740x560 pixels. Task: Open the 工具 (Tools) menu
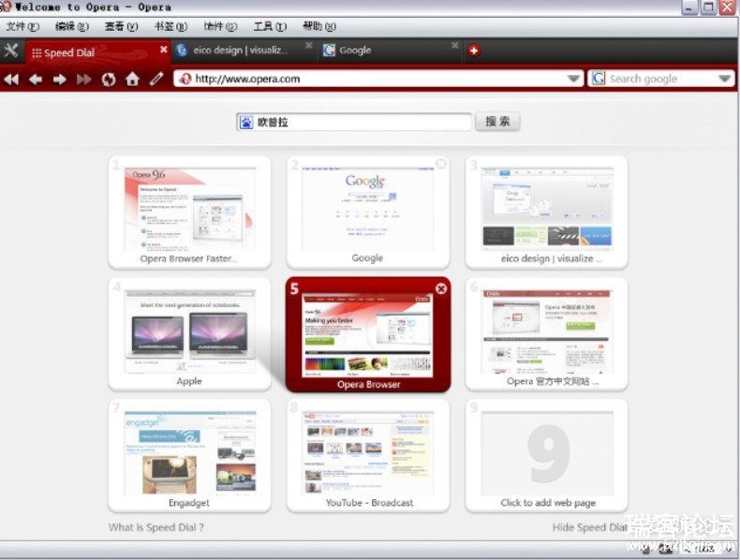(270, 26)
